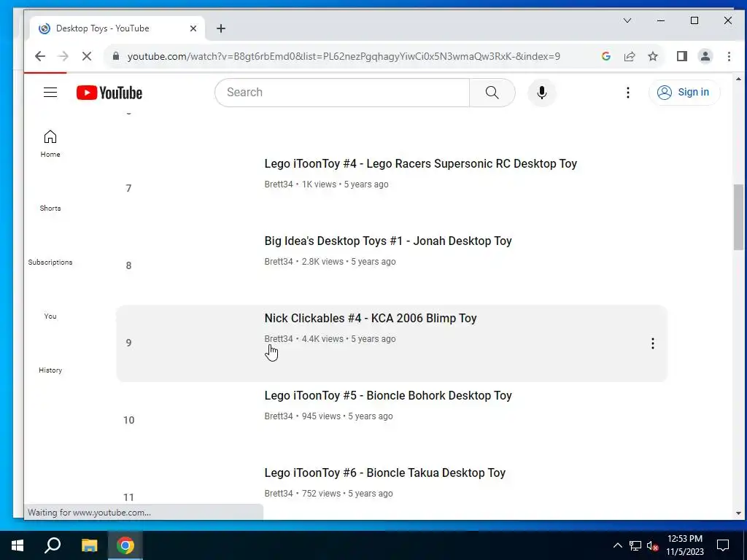Close the Desktop Toys - YouTube tab
The width and height of the screenshot is (747, 560).
click(193, 28)
